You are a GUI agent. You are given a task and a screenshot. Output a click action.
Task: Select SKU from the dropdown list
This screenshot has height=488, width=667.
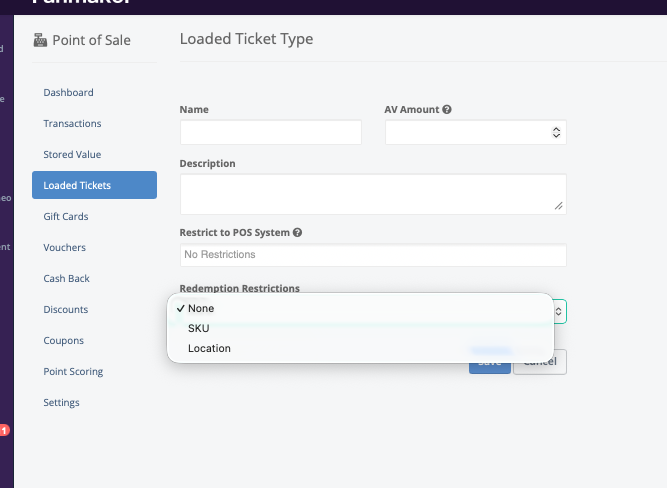pyautogui.click(x=199, y=328)
